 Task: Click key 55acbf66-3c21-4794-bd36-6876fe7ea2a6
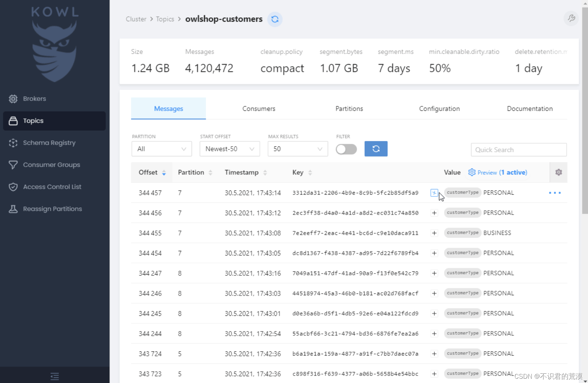pos(355,334)
